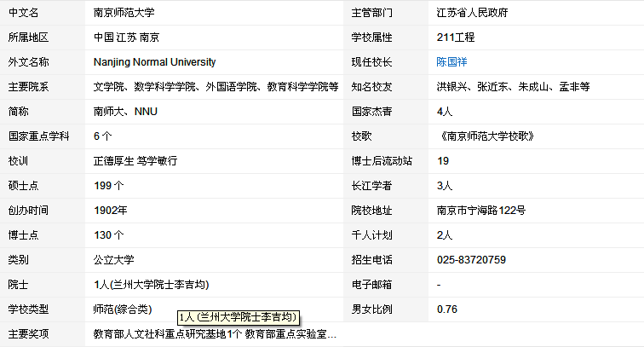The width and height of the screenshot is (644, 347).
Task: Click the 长江学者 field label
Action: 371,185
